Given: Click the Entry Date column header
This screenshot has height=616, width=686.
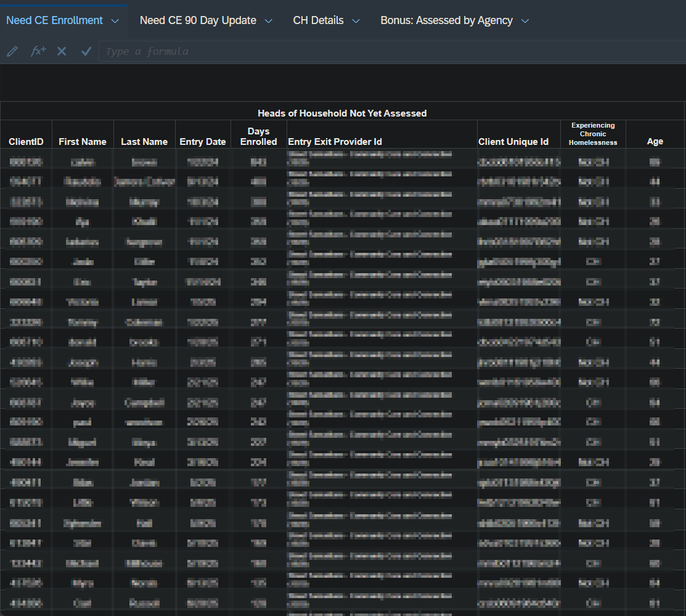Looking at the screenshot, I should tap(203, 142).
